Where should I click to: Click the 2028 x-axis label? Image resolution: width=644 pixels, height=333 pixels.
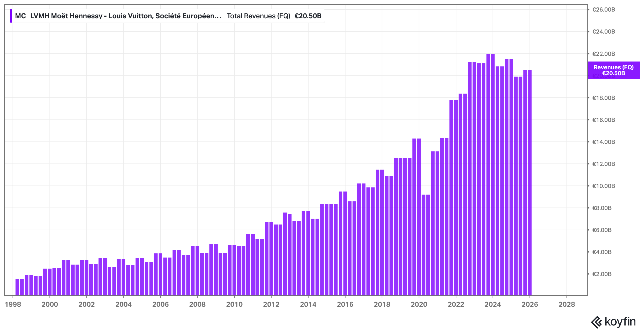point(566,304)
